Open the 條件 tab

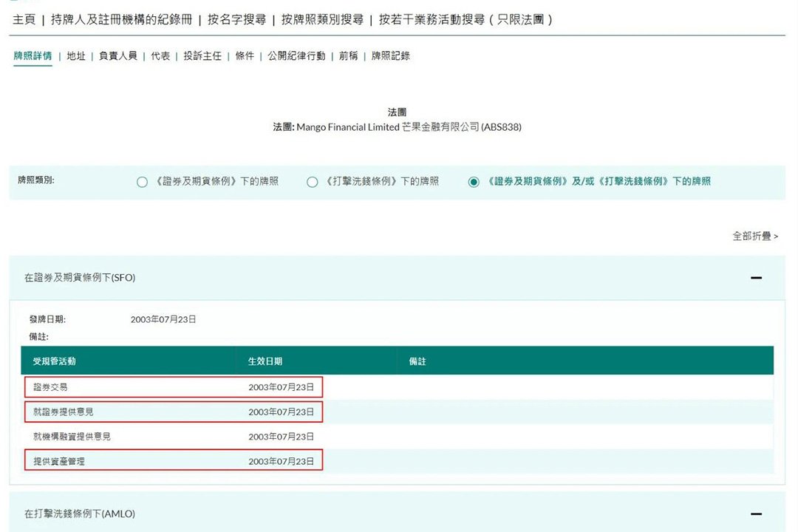pos(245,56)
